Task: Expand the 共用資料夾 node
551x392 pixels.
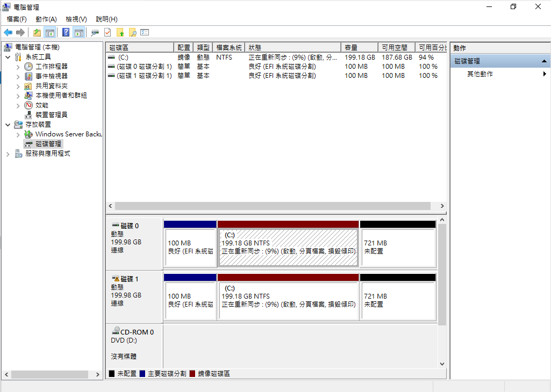Action: (x=18, y=86)
